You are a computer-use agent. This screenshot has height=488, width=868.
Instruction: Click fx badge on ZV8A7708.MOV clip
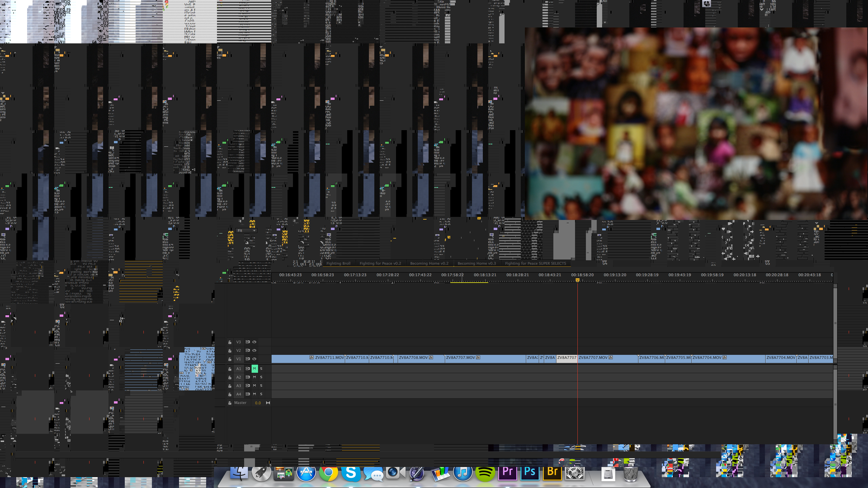click(431, 358)
